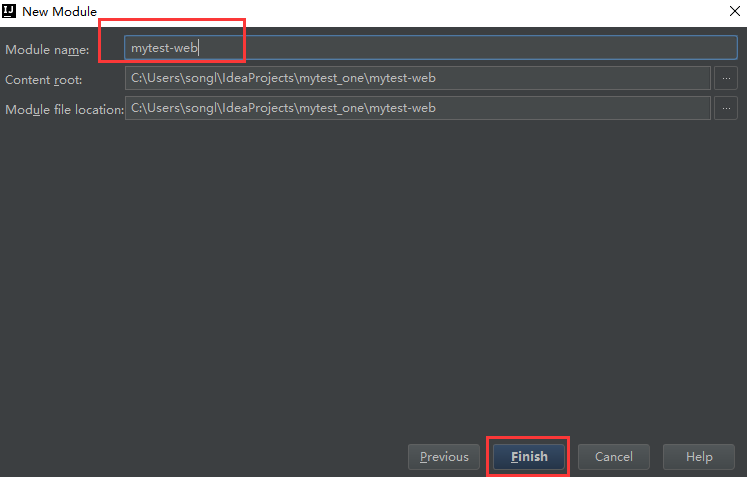Screen dimensions: 747x477
Task: Browse for Content root with ellipsis button
Action: coord(726,78)
